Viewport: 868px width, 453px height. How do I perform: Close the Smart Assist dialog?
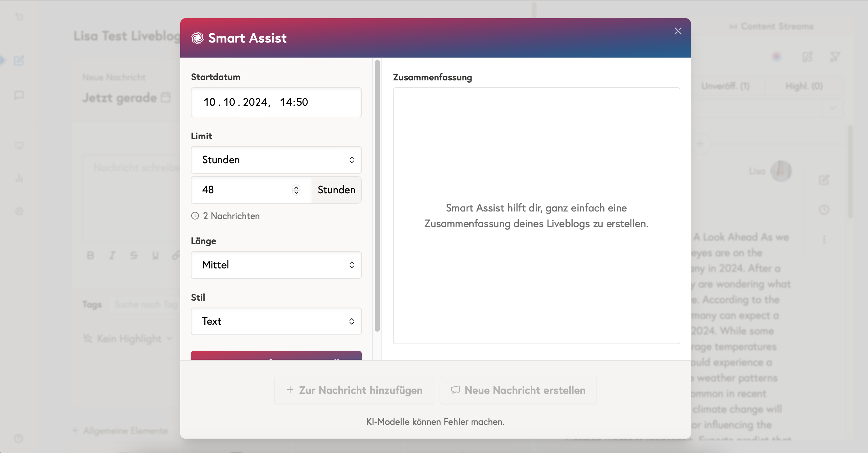coord(678,31)
